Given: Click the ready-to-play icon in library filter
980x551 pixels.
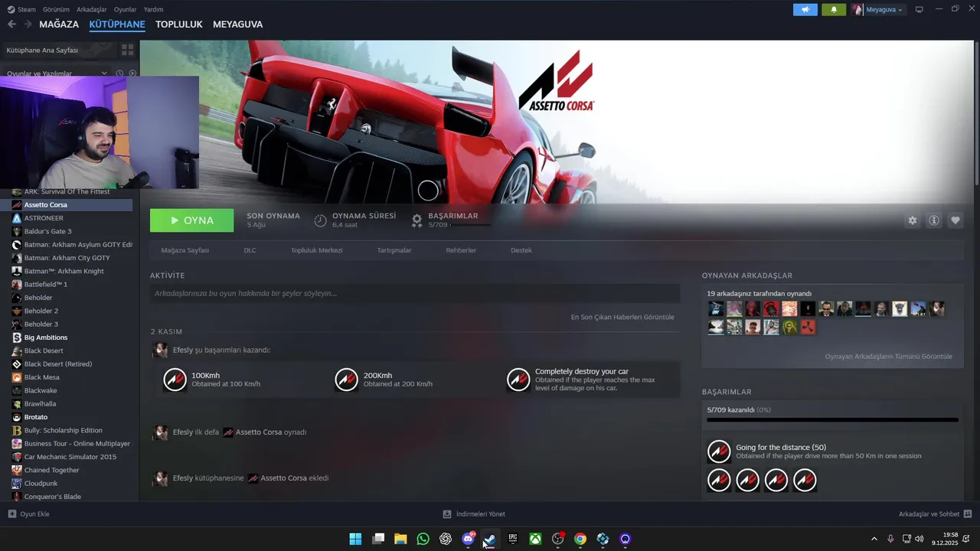Looking at the screenshot, I should tap(132, 73).
